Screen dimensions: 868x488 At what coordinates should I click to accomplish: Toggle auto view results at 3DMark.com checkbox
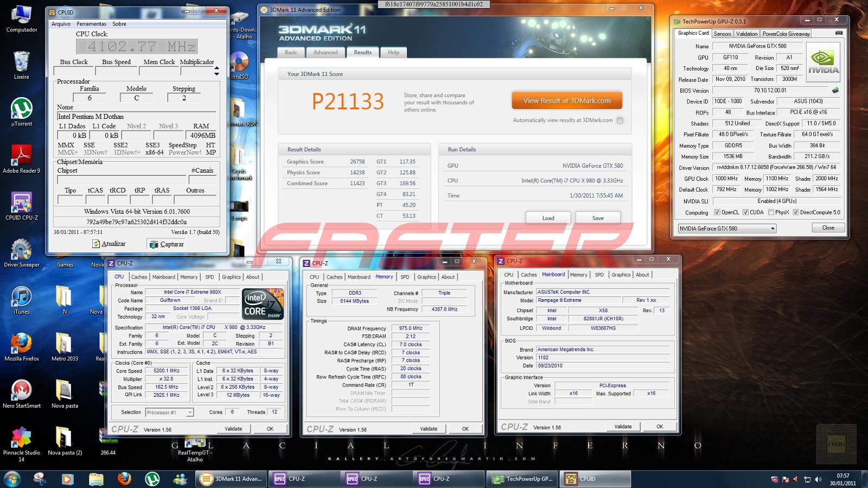tap(620, 121)
